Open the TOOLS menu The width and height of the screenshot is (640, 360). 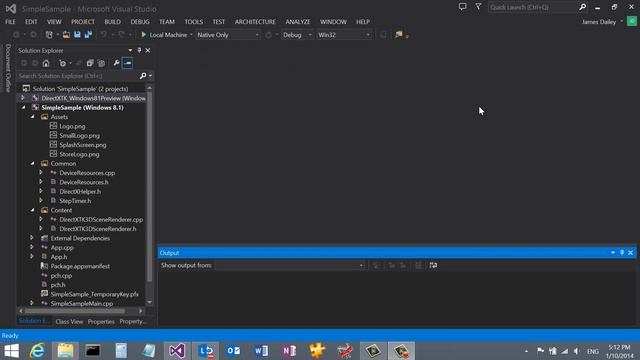click(193, 22)
